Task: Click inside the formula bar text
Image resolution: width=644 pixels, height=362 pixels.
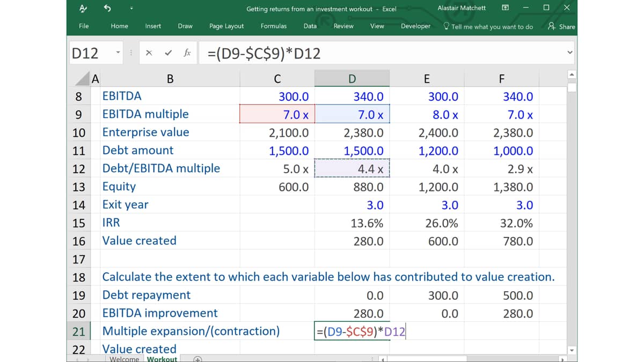Action: tap(264, 53)
